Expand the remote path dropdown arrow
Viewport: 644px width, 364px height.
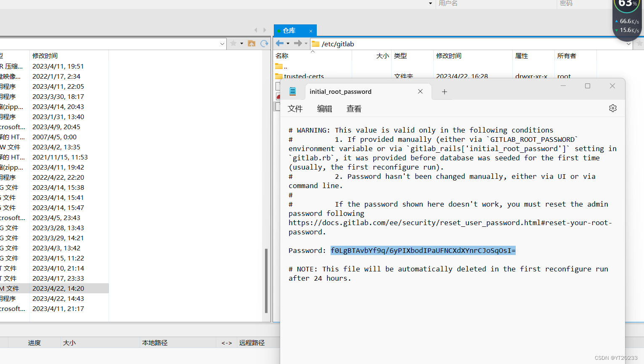tap(628, 44)
